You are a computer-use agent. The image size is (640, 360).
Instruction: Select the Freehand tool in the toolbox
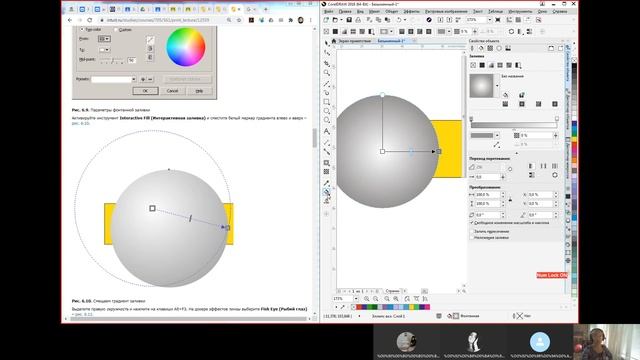tap(327, 84)
